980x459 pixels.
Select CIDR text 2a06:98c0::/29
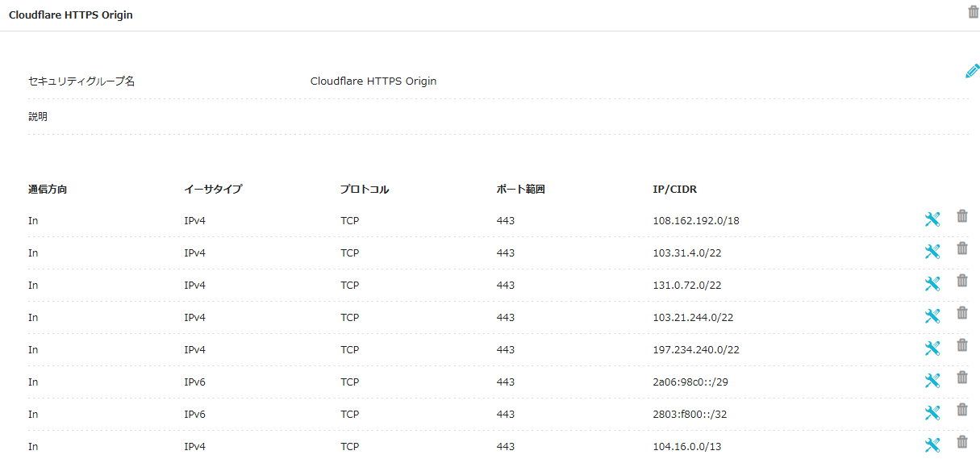[x=689, y=382]
